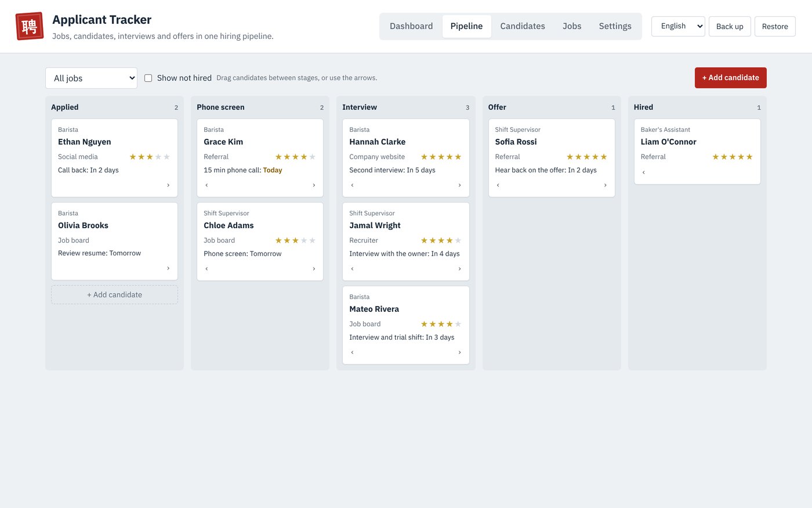Click the right arrow on Mateo Rivera's card
The height and width of the screenshot is (508, 812).
pos(459,352)
